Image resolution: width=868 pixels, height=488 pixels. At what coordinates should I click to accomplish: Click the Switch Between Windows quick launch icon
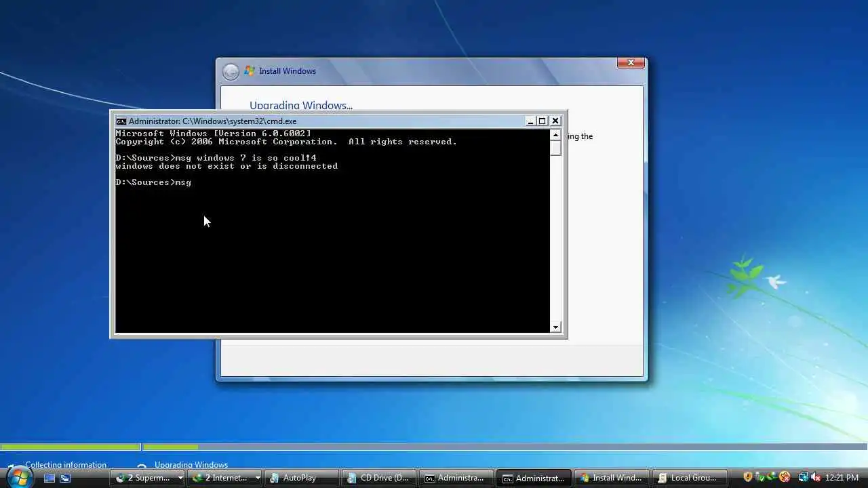coord(65,478)
